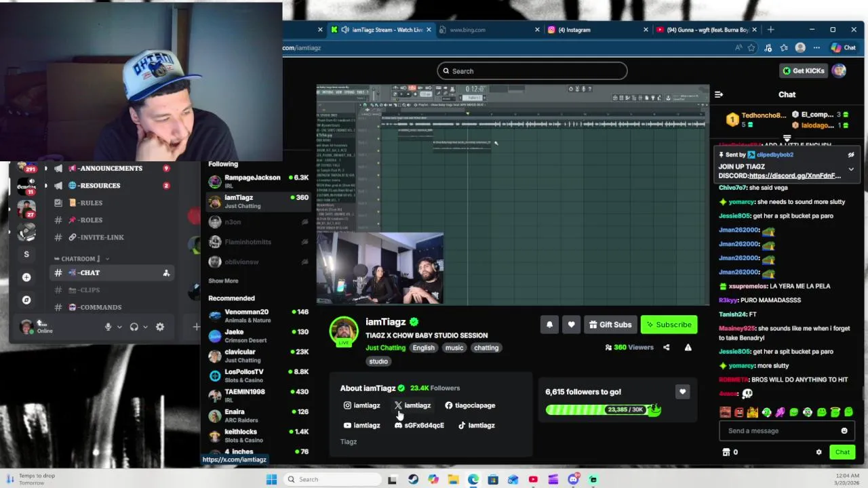Send message with green Chat button
This screenshot has height=488, width=868.
pyautogui.click(x=842, y=452)
